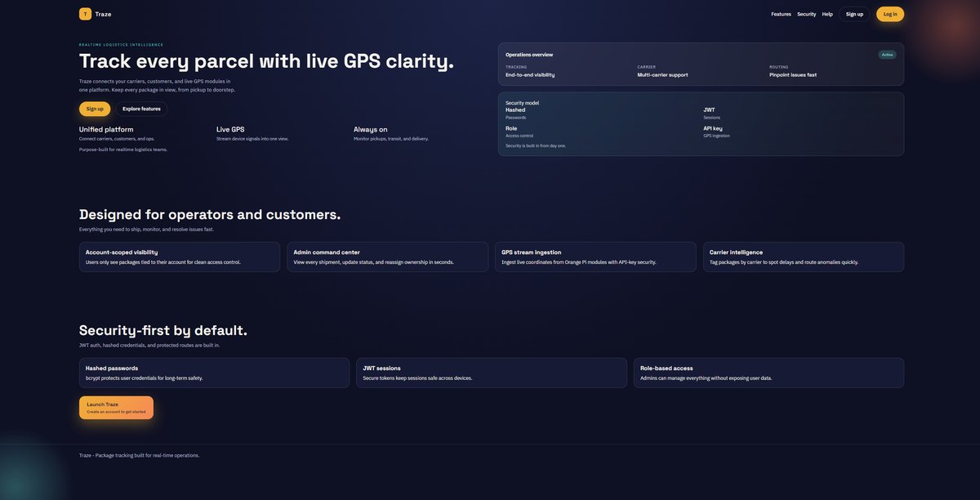Screen dimensions: 980x500
Task: Click the Multi-carrier support text
Action: point(662,74)
